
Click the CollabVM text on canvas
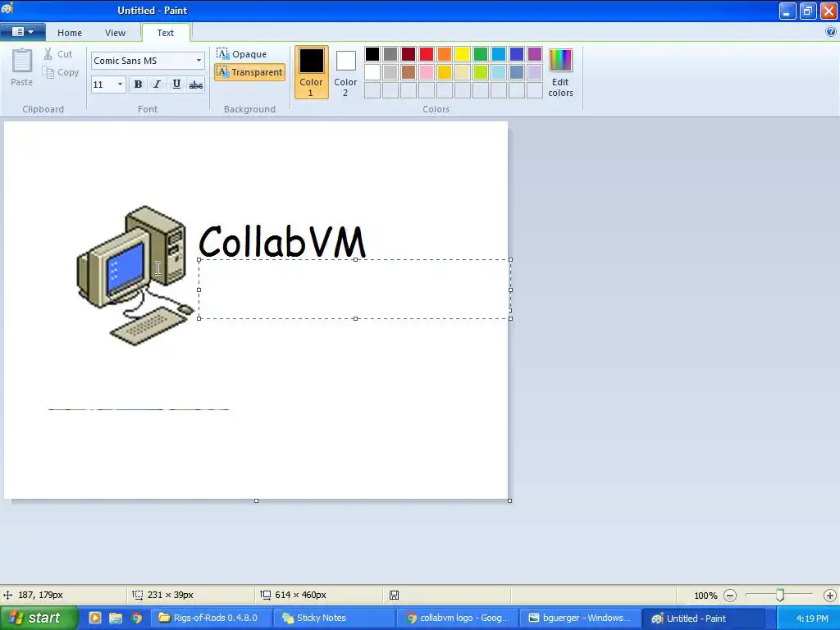282,242
